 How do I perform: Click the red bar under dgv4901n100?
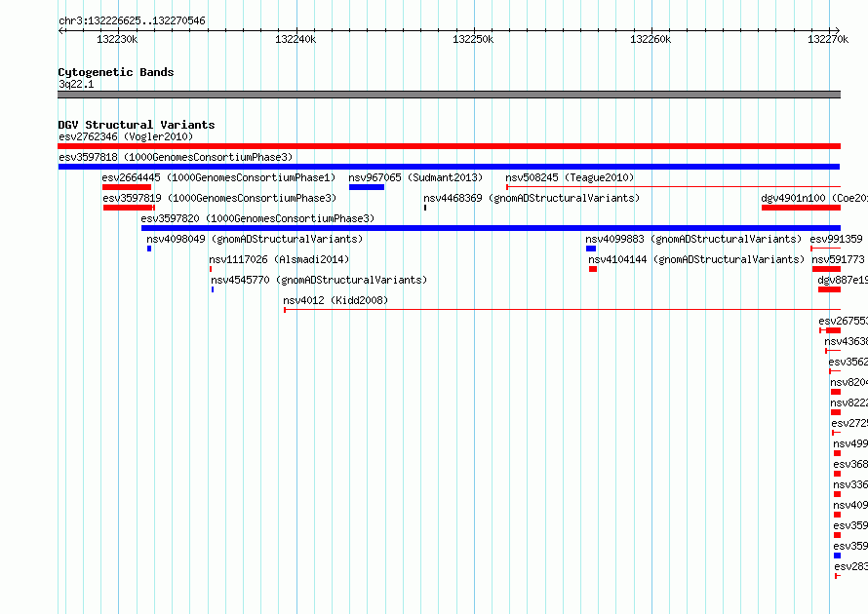click(801, 208)
